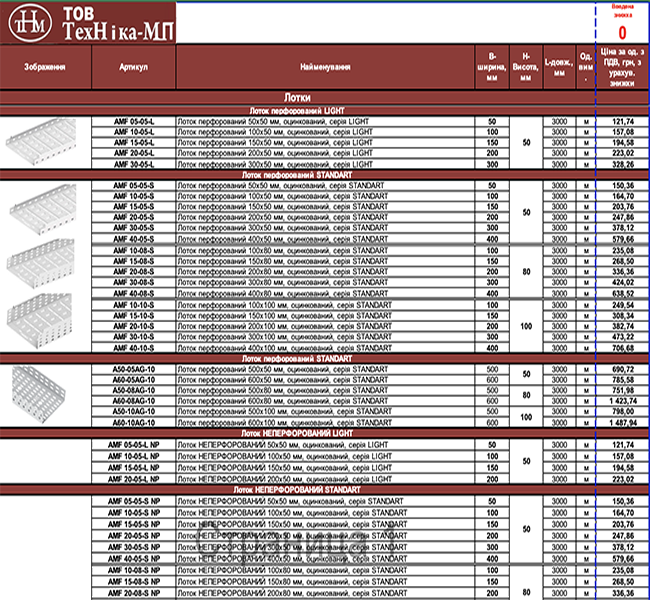The height and width of the screenshot is (600, 650).
Task: Click the LIGHT perforated tray product image
Action: point(41,142)
